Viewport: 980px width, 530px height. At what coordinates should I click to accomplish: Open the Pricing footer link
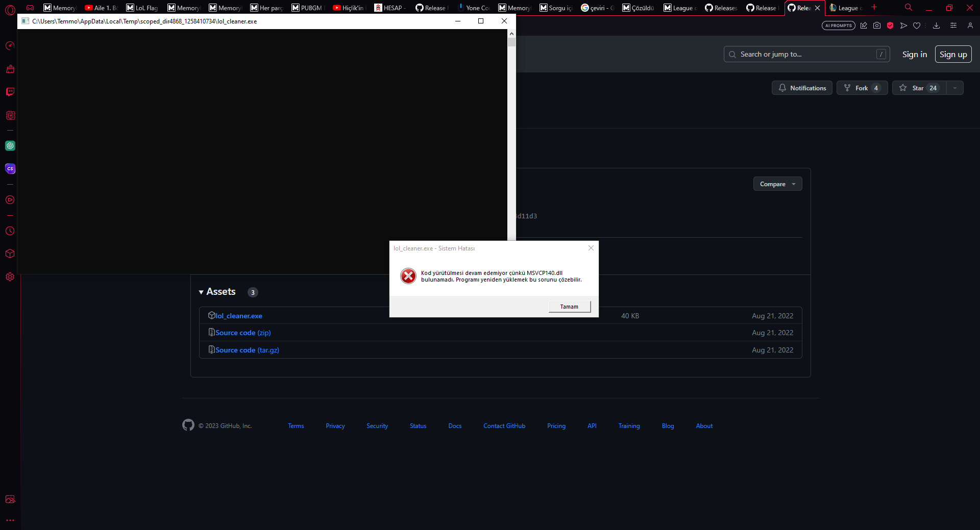pos(556,426)
